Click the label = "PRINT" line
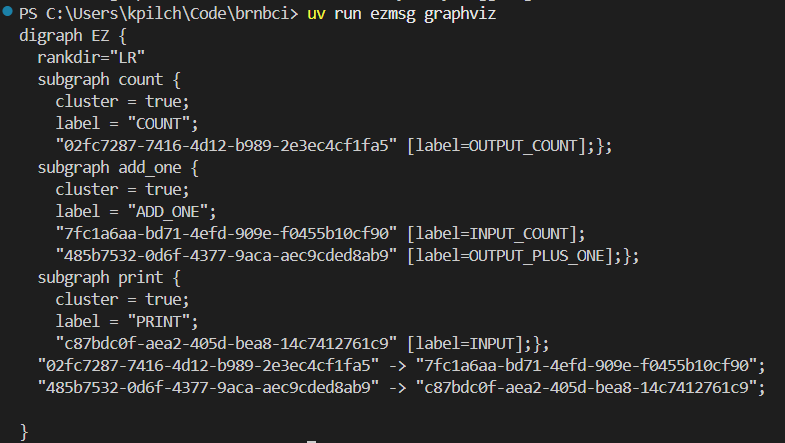785x443 pixels. [127, 321]
